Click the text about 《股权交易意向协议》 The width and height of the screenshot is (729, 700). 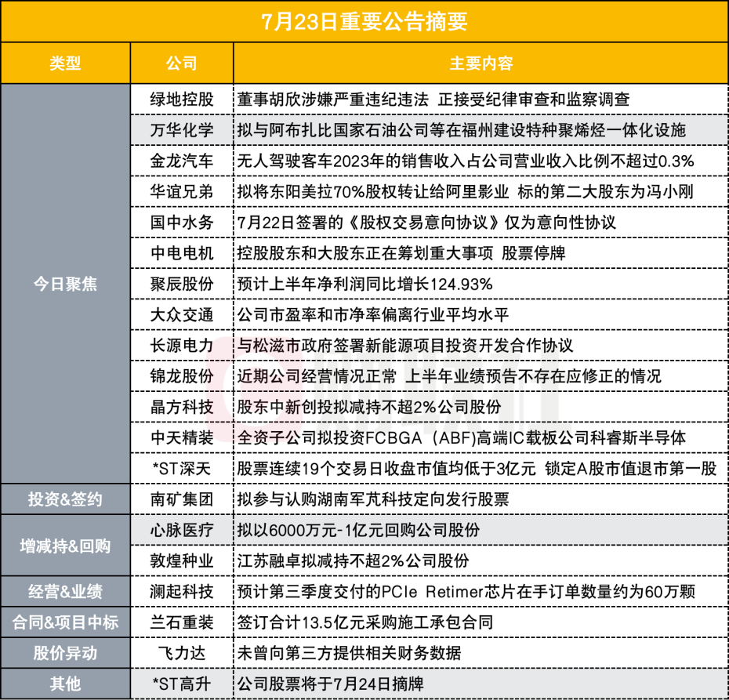[426, 222]
